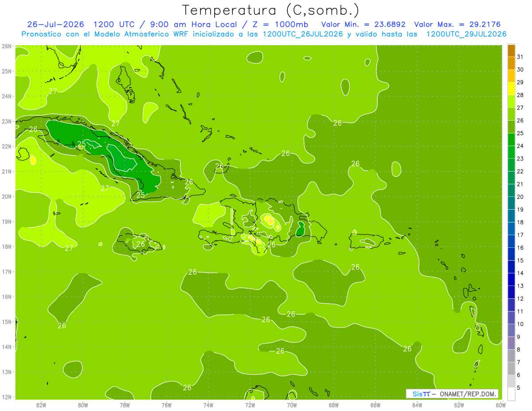Click the purple color scale swatch between 9 and 10
Image resolution: width=532 pixels, height=411 pixels.
point(511,330)
